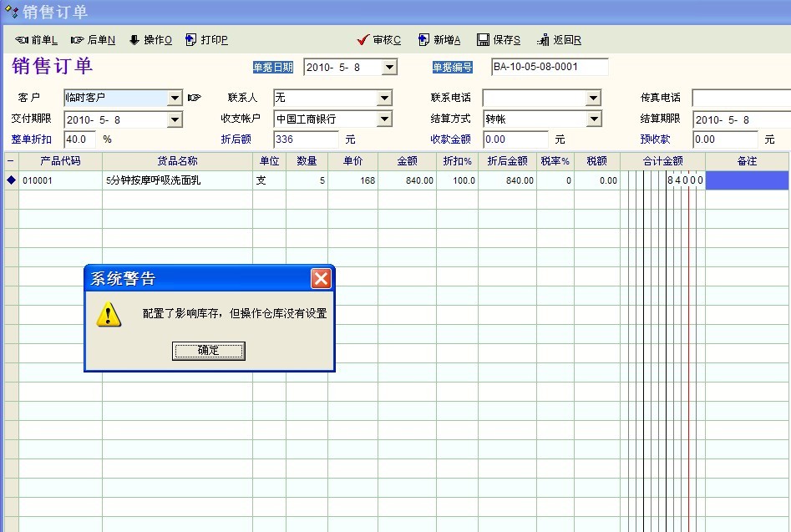Click the 前单 previous order toolbar icon

[23, 40]
